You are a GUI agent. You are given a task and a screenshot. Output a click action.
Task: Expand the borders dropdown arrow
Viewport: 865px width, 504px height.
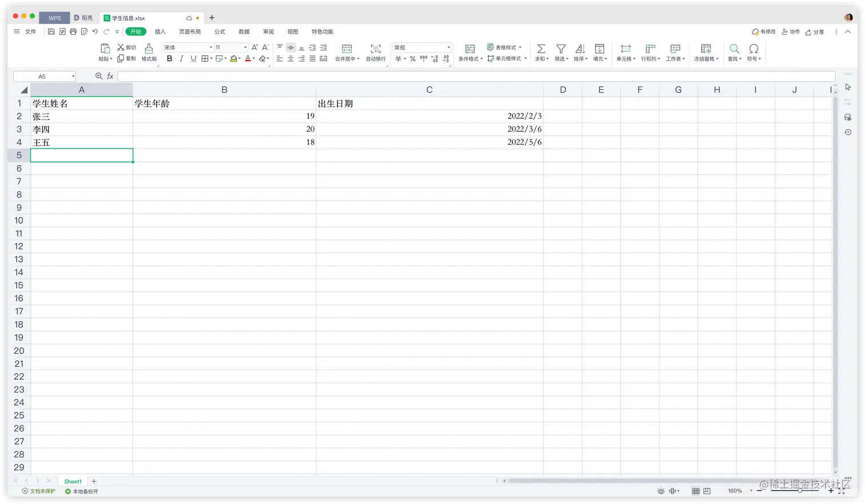pyautogui.click(x=211, y=58)
